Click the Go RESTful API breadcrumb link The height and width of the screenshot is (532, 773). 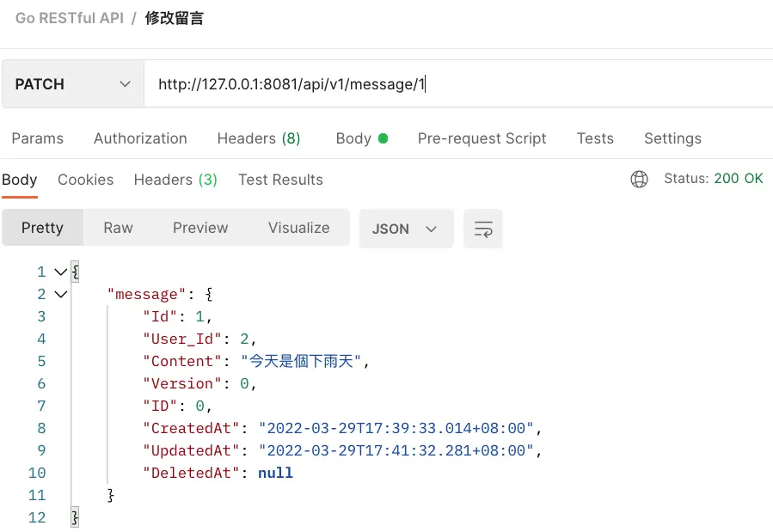coord(68,17)
